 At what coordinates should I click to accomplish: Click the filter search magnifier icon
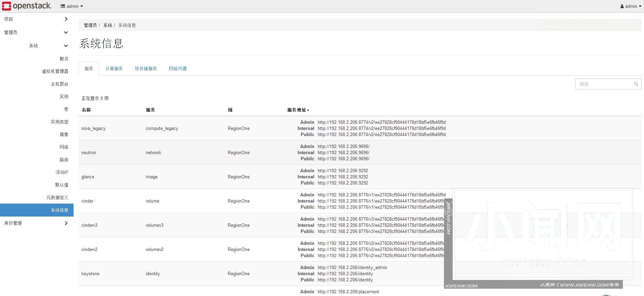(636, 84)
